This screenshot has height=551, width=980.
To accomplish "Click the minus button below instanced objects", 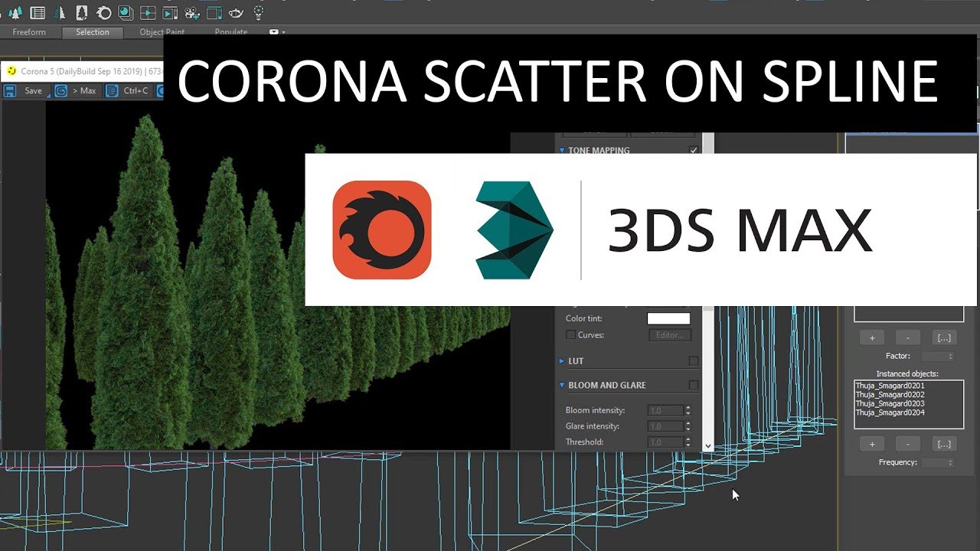I will 908,444.
